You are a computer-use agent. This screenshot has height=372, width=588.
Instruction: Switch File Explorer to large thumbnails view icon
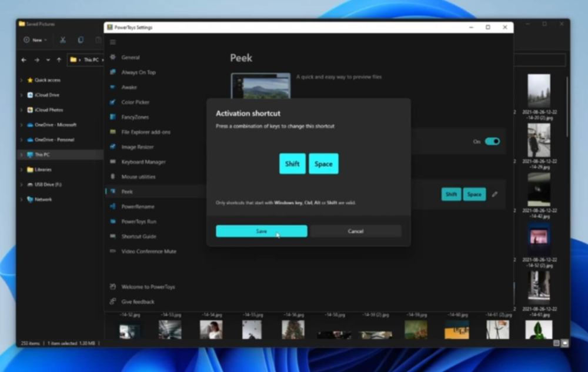[x=564, y=343]
